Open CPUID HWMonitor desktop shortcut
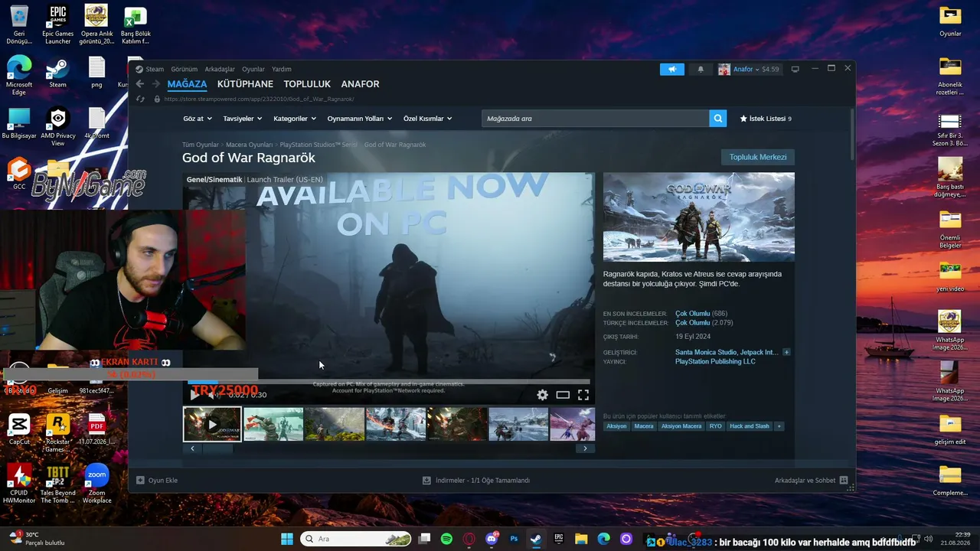Image resolution: width=980 pixels, height=551 pixels. [19, 484]
